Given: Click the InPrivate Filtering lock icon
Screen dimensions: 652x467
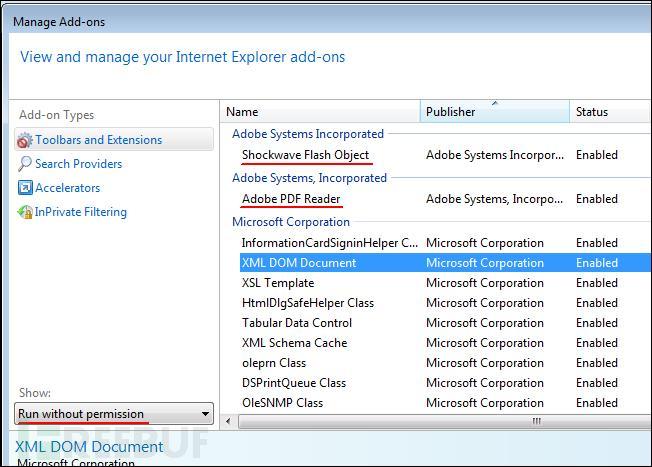Looking at the screenshot, I should click(x=25, y=212).
